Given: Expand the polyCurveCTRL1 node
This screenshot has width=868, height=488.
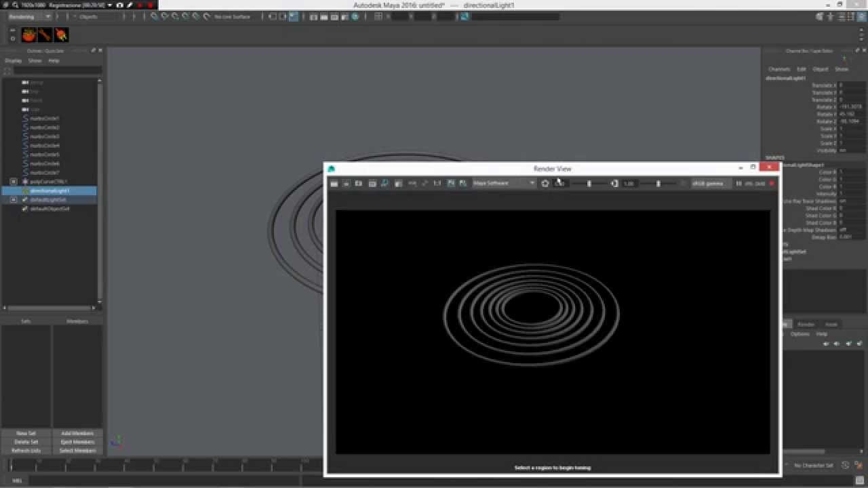Looking at the screenshot, I should (14, 182).
